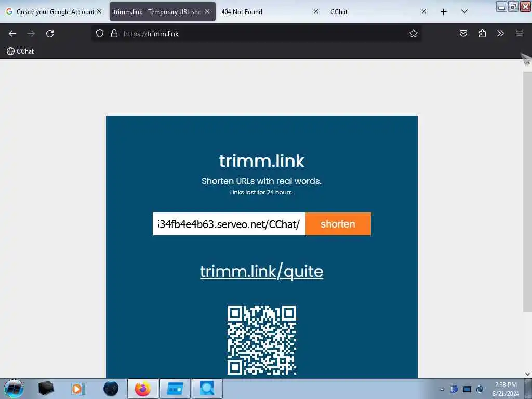Launch the media player taskbar icon
The image size is (532, 399).
click(x=77, y=389)
